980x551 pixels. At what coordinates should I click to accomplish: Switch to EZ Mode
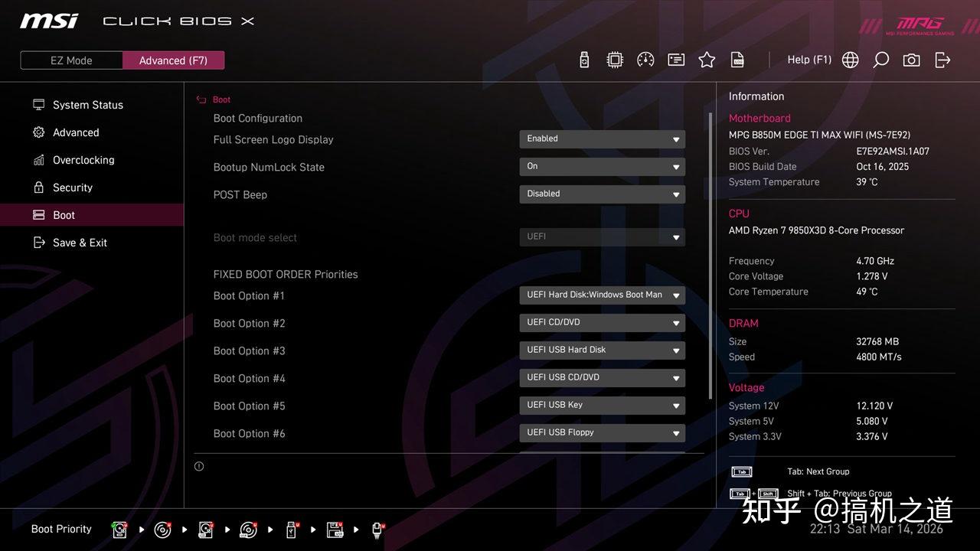tap(71, 60)
